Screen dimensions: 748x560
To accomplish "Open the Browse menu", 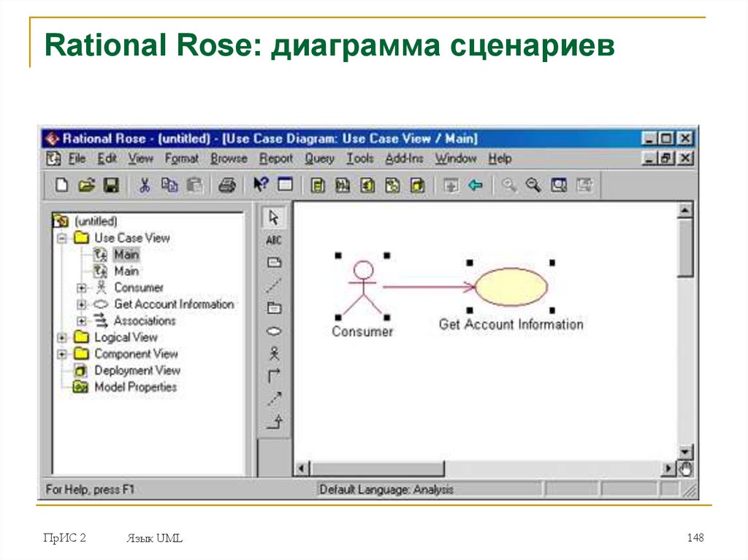I will click(229, 158).
